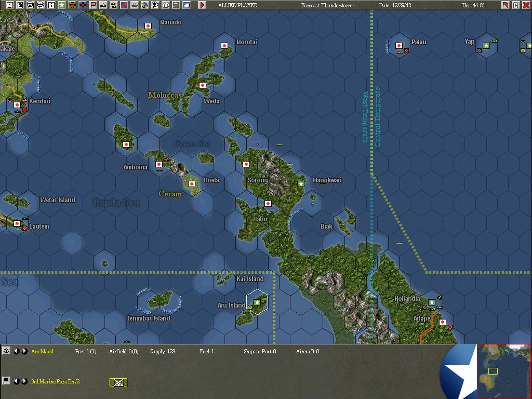Select the Japanese base marker at Manado
The height and width of the screenshot is (399, 532).
[x=148, y=26]
